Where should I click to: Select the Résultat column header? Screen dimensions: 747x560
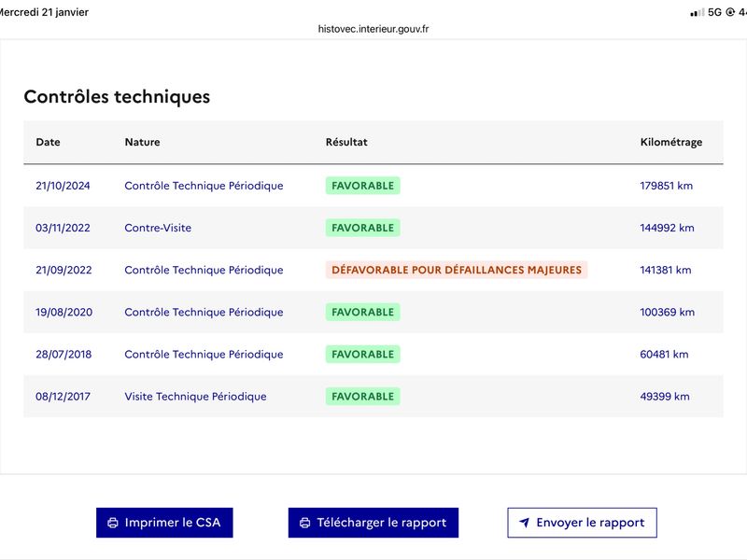click(x=346, y=142)
